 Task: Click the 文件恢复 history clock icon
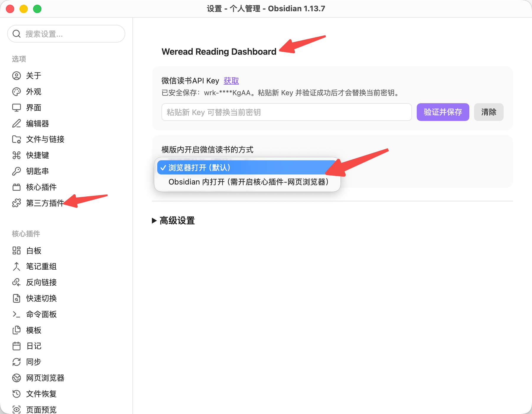coord(17,394)
